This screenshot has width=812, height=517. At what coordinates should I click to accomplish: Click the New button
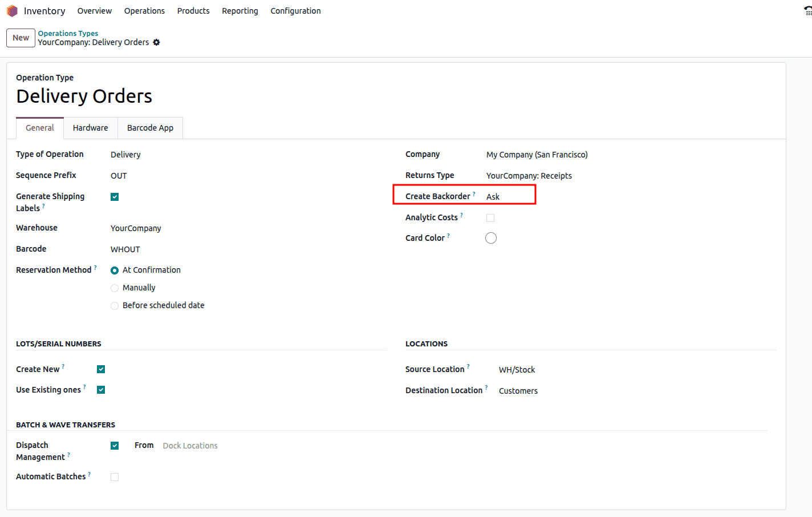[21, 38]
